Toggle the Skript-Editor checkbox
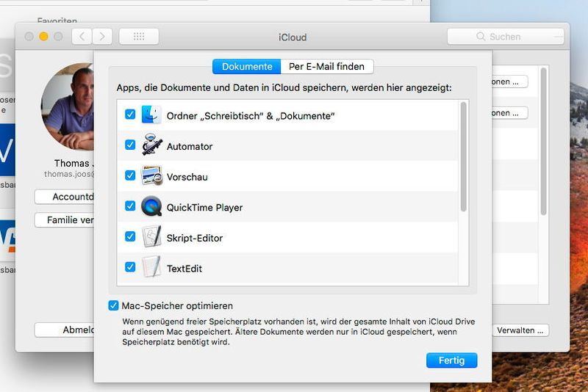 click(x=130, y=236)
